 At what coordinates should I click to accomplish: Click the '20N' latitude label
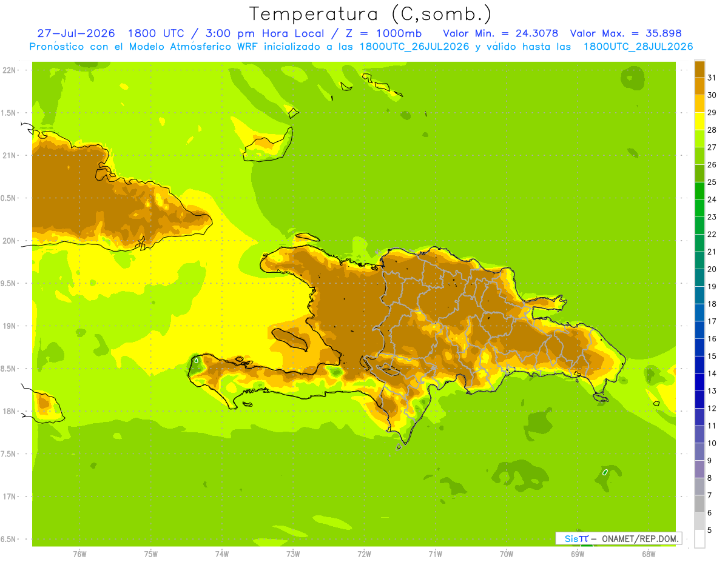click(10, 241)
